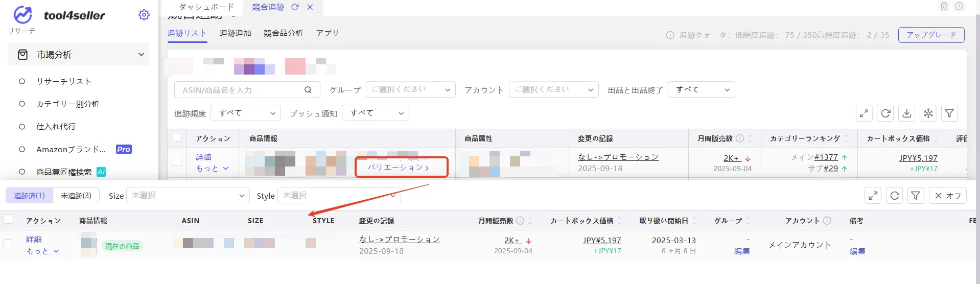The height and width of the screenshot is (284, 980).
Task: Select 仕入れ代行 in sidebar
Action: (56, 126)
